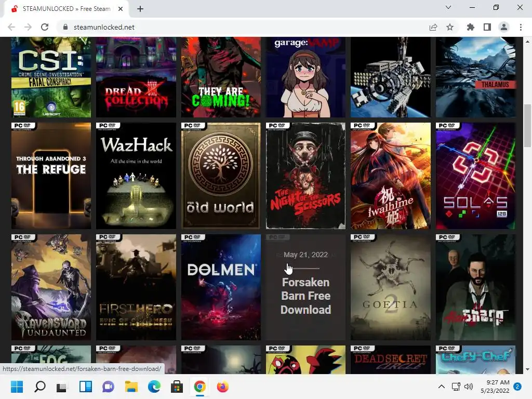
Task: Open Microsoft Store from the taskbar
Action: click(177, 387)
